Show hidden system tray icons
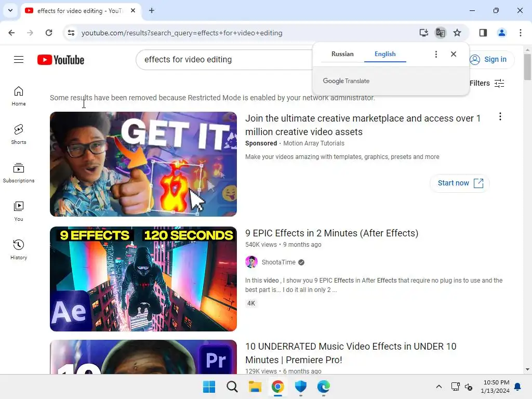Viewport: 532px width, 399px height. [x=438, y=387]
